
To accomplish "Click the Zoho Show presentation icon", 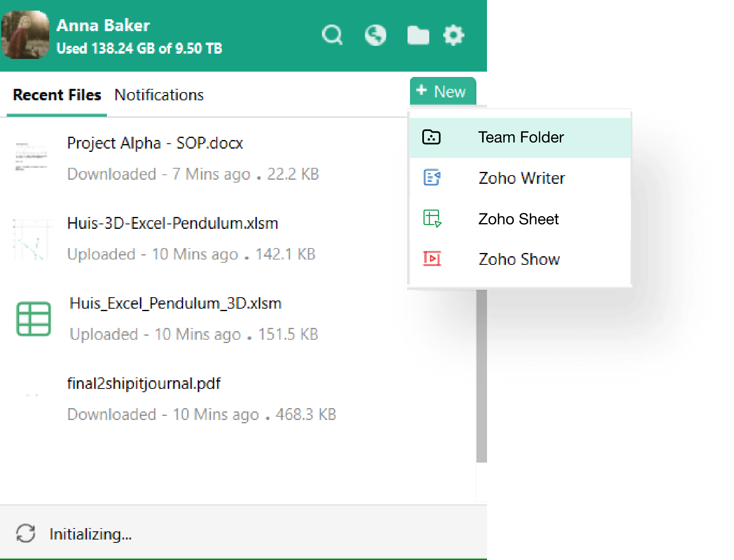I will click(432, 259).
